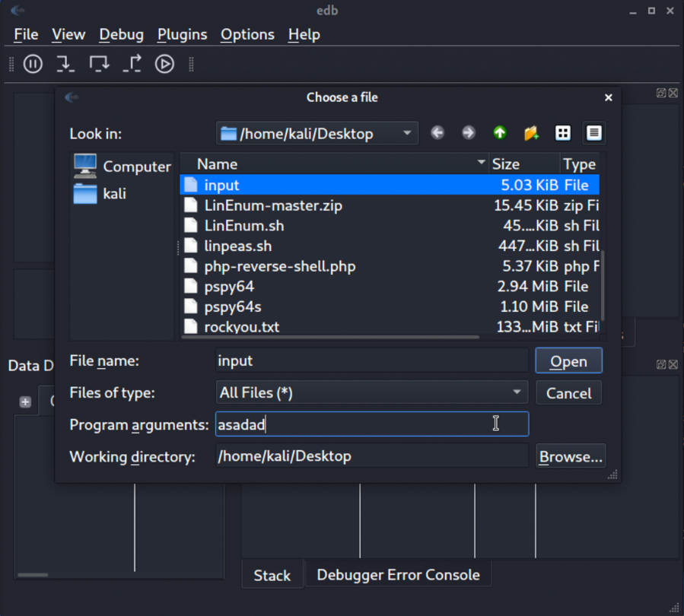Select pspy64s file
Screen dimensions: 684x616
tap(390, 306)
